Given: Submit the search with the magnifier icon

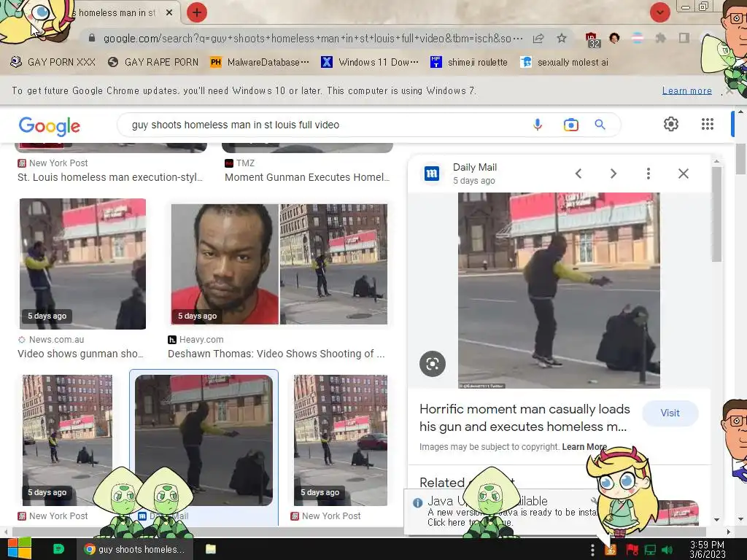Looking at the screenshot, I should [x=600, y=125].
